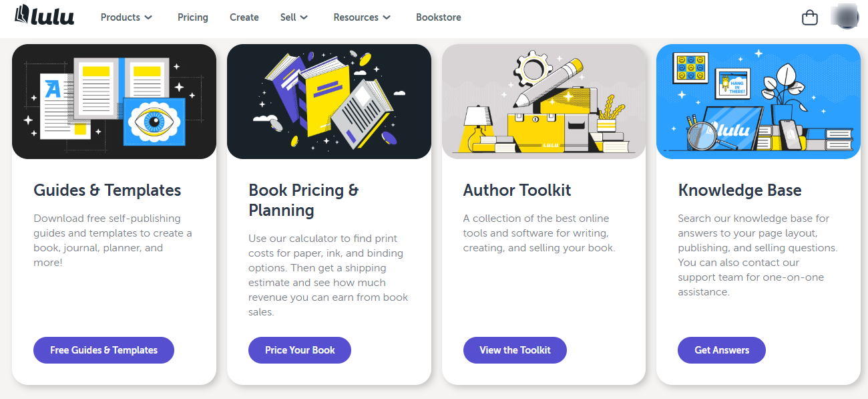Expand the Sell dropdown
The height and width of the screenshot is (399, 868).
click(294, 17)
